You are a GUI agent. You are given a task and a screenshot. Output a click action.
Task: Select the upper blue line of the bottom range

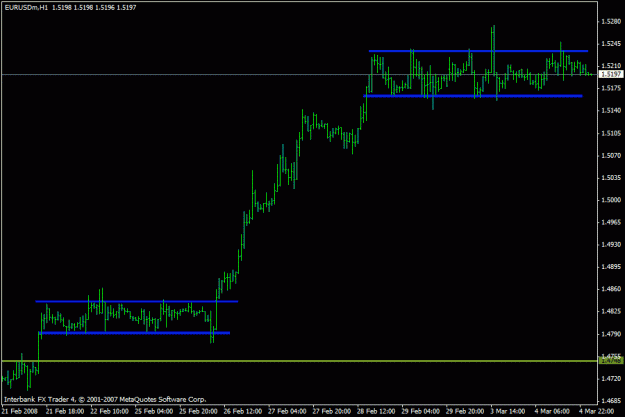coord(137,301)
